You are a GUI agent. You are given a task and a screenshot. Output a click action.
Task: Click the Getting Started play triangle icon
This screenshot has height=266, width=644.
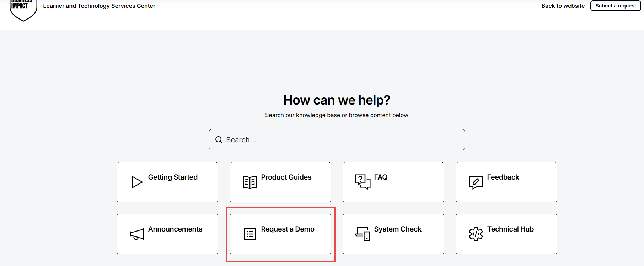(137, 182)
